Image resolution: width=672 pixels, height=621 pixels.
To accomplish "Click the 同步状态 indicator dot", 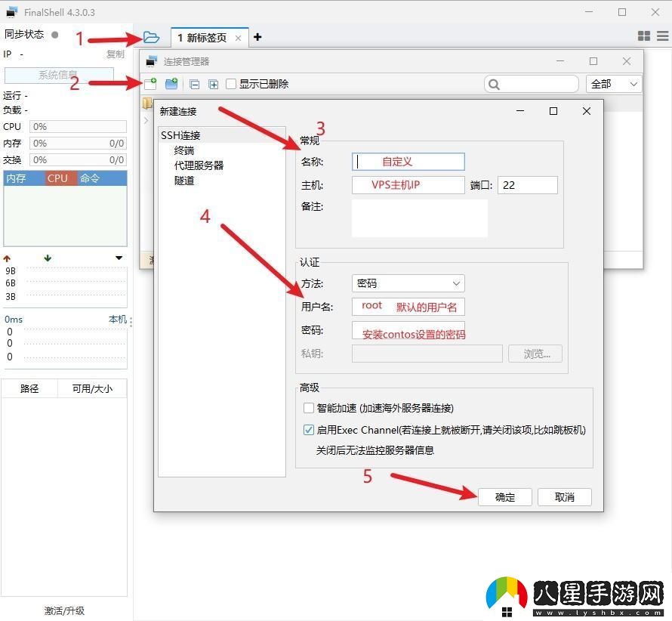I will [x=55, y=35].
